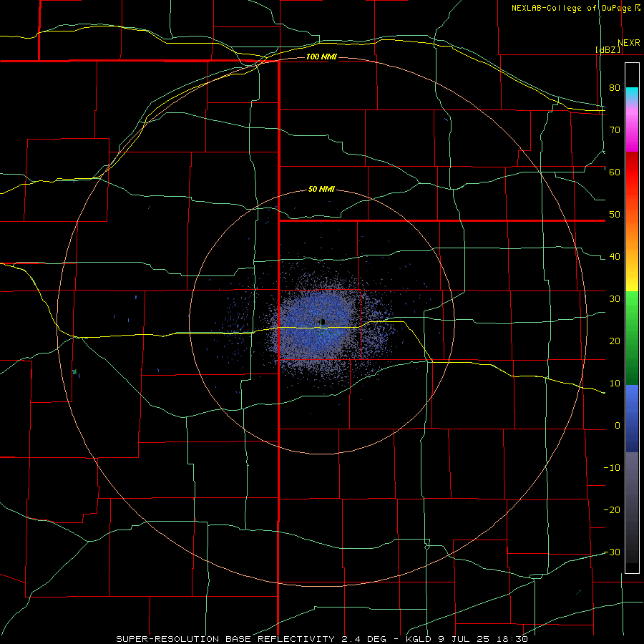Pick the green segment of reflectivity color bar

[x=632, y=338]
